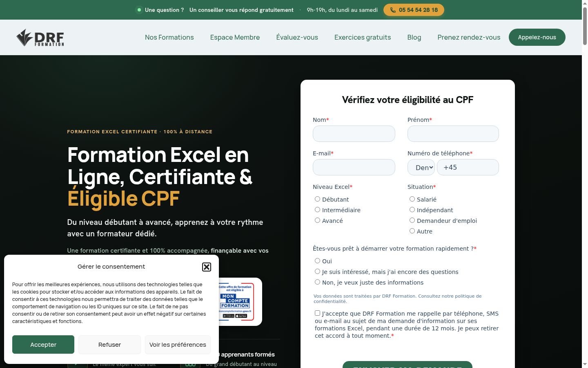Image resolution: width=588 pixels, height=368 pixels.
Task: Select Intermédiaire Excel level
Action: [317, 210]
